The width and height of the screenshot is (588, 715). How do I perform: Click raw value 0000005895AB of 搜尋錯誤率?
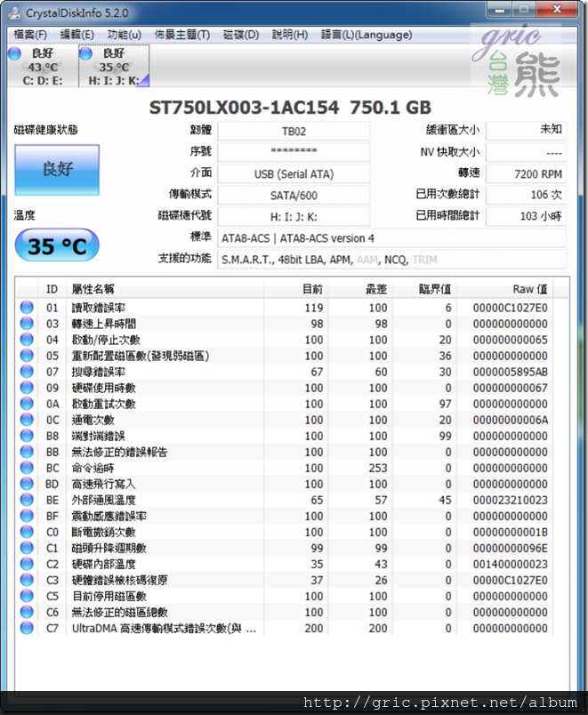pos(510,372)
